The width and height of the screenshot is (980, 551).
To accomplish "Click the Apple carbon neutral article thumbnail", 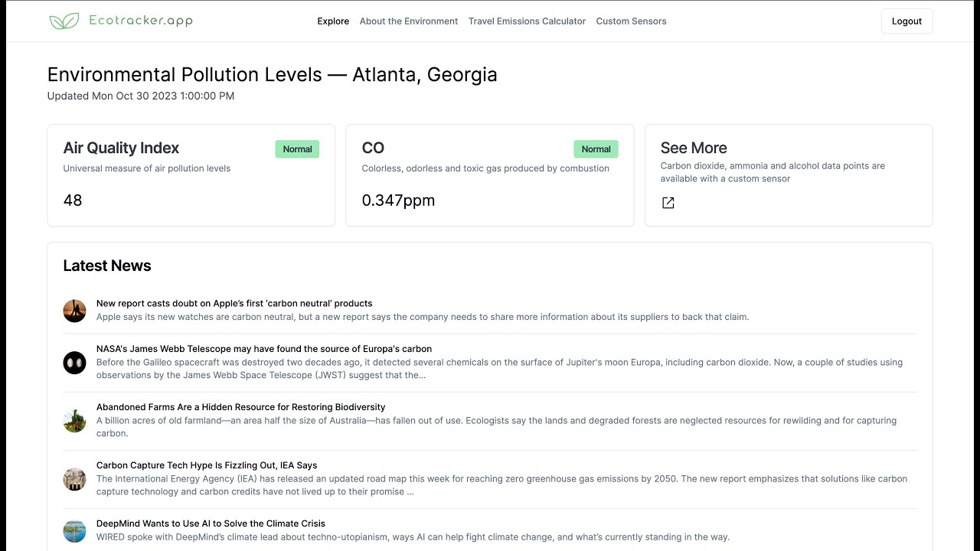I will (74, 311).
